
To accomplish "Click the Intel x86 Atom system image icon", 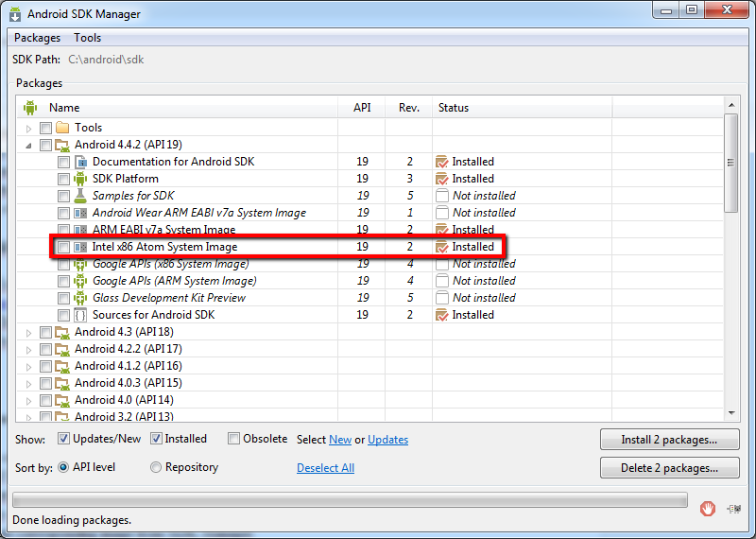I will tap(80, 247).
